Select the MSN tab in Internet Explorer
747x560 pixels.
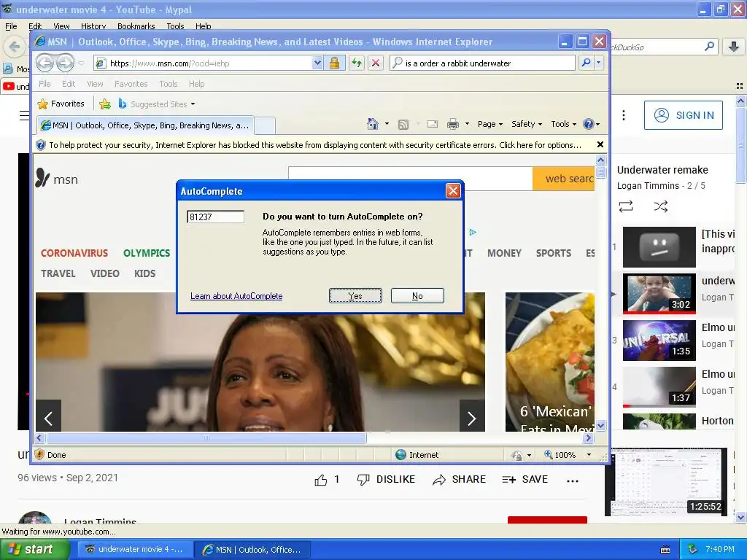click(x=145, y=125)
